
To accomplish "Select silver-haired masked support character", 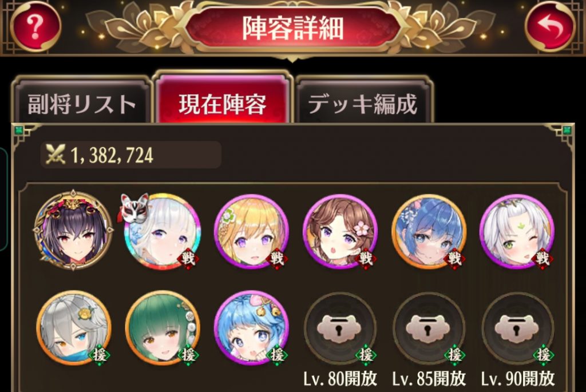I will tap(74, 328).
